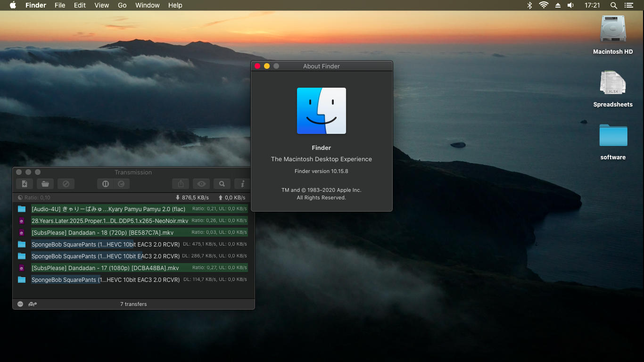Click folder icon of 114,7 KB/s SpongeBob torrent
This screenshot has height=362, width=644.
tap(22, 280)
